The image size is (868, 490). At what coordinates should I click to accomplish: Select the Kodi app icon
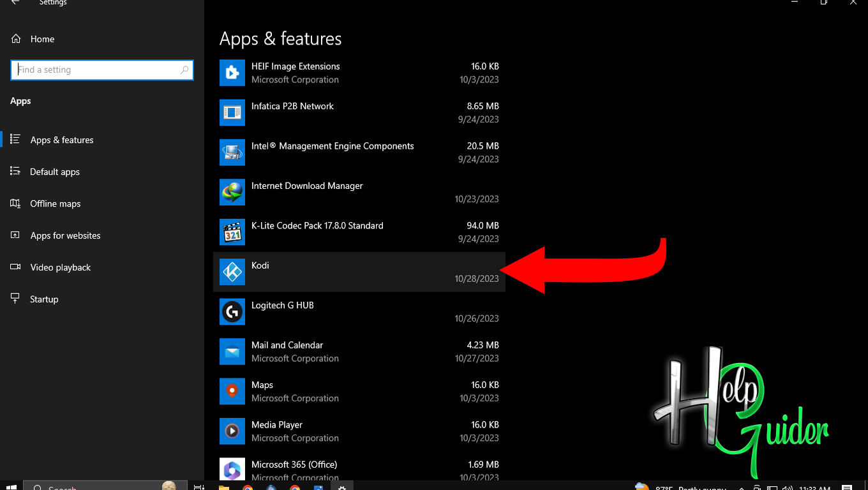(x=232, y=272)
